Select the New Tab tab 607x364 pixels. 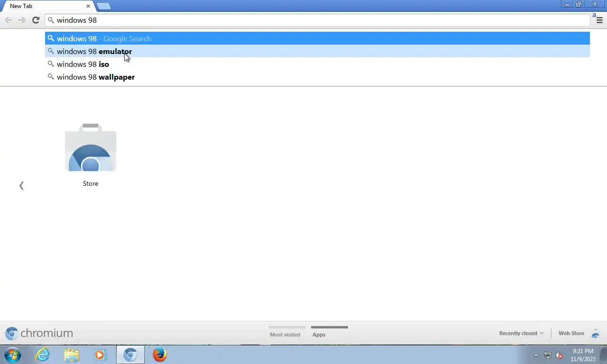[x=47, y=6]
